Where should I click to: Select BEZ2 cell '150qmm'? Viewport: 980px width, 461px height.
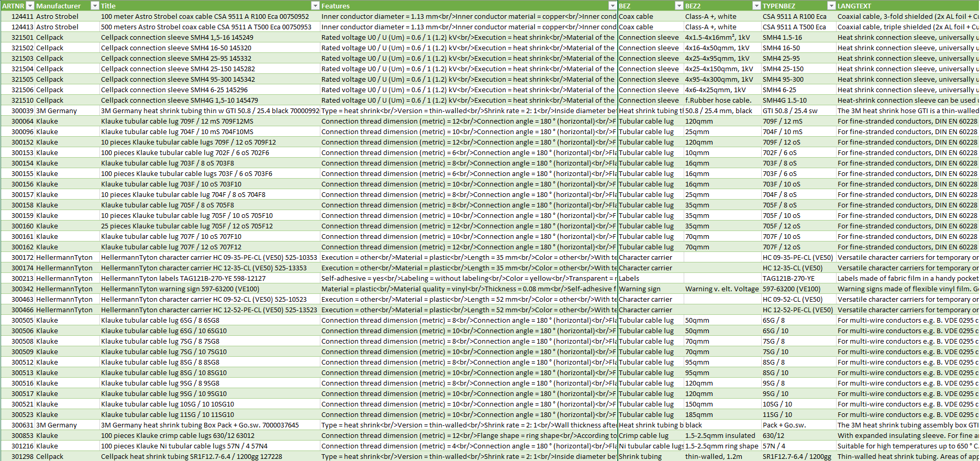[x=722, y=404]
